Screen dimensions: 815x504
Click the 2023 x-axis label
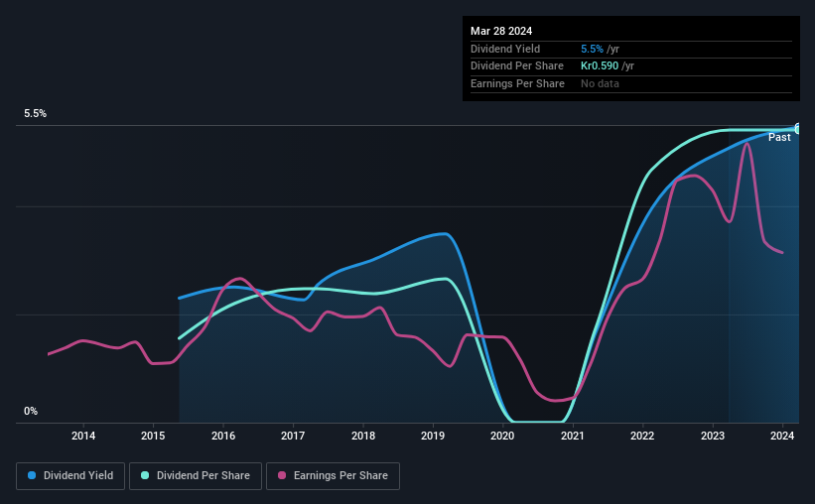point(713,436)
